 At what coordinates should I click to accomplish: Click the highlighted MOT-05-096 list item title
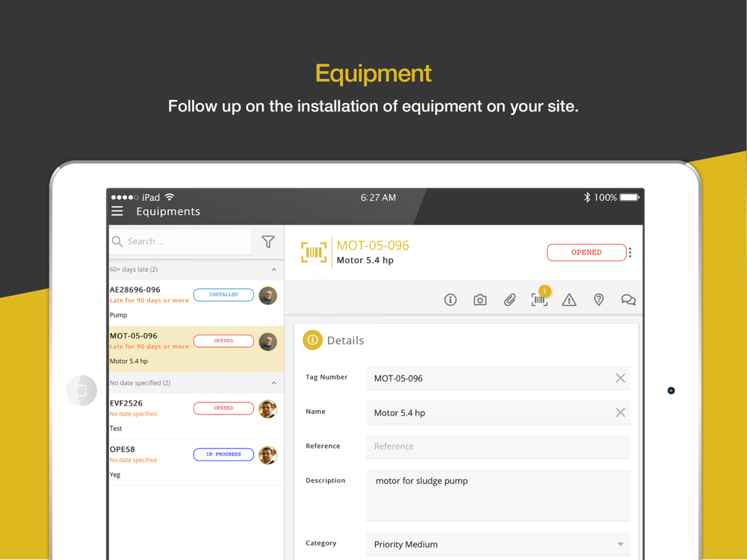coord(134,336)
